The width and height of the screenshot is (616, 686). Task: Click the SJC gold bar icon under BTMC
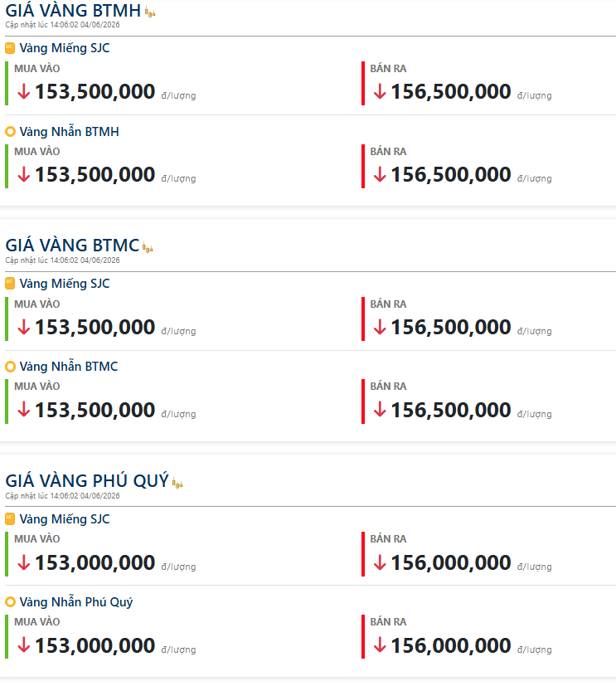[10, 284]
